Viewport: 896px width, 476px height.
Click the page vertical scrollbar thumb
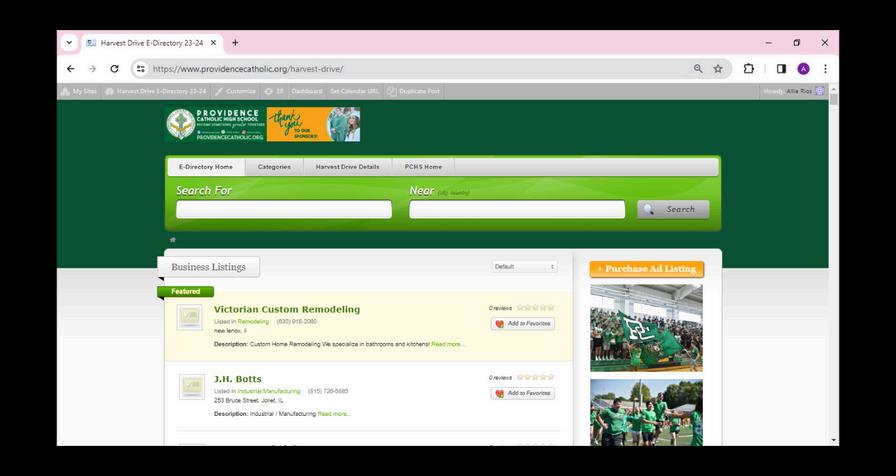[834, 99]
